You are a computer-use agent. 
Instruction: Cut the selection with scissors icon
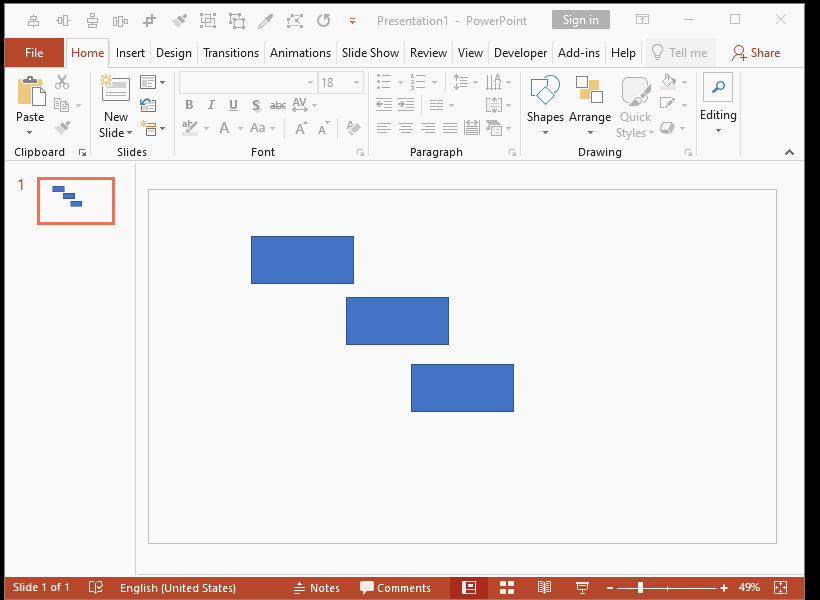[62, 82]
